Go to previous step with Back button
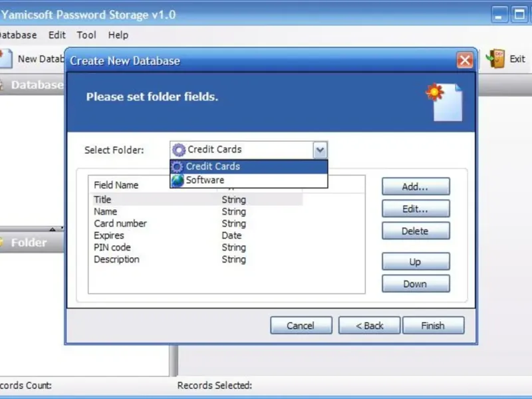532x399 pixels. click(x=369, y=325)
